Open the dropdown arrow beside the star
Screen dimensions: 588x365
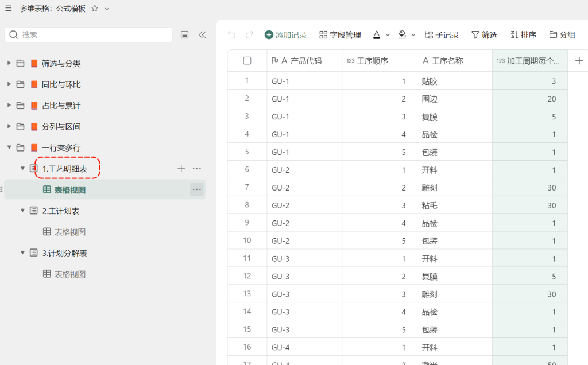tap(107, 9)
